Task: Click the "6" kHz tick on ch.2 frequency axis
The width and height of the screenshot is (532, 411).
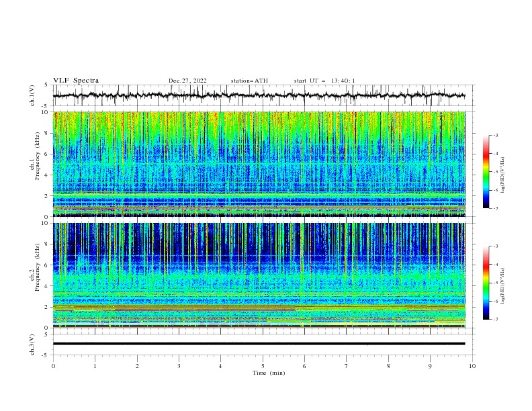Action: (x=46, y=265)
